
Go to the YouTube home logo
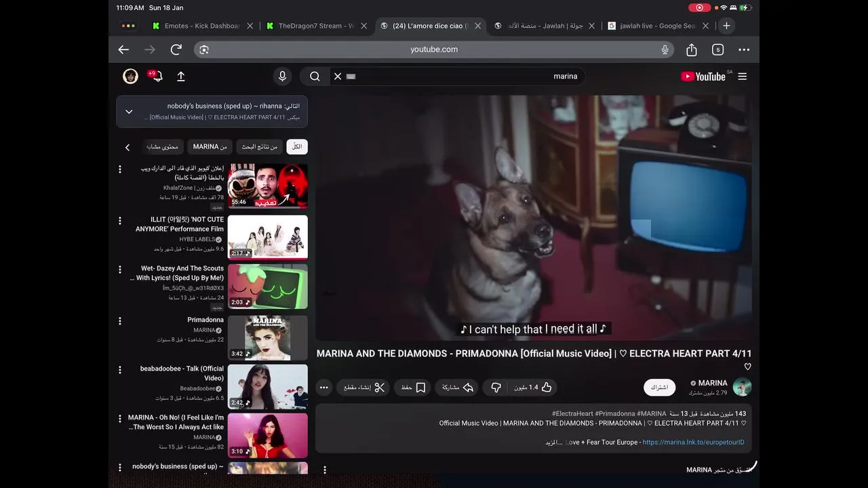tap(704, 77)
